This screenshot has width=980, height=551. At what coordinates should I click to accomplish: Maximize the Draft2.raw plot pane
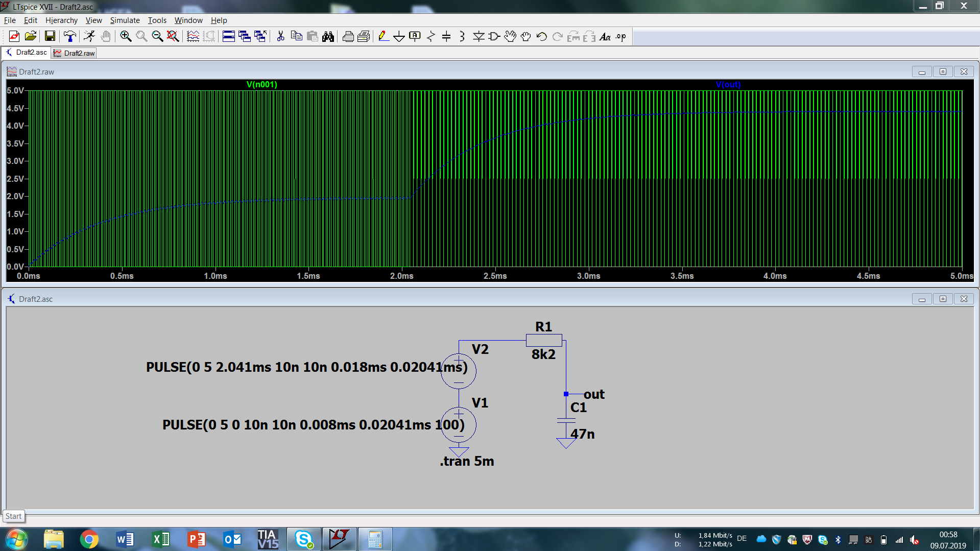(943, 71)
